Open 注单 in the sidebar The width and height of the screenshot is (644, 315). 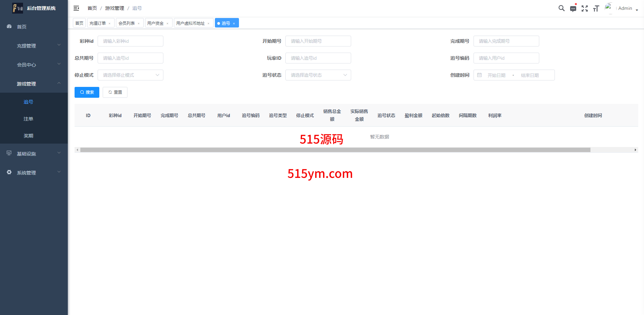28,119
